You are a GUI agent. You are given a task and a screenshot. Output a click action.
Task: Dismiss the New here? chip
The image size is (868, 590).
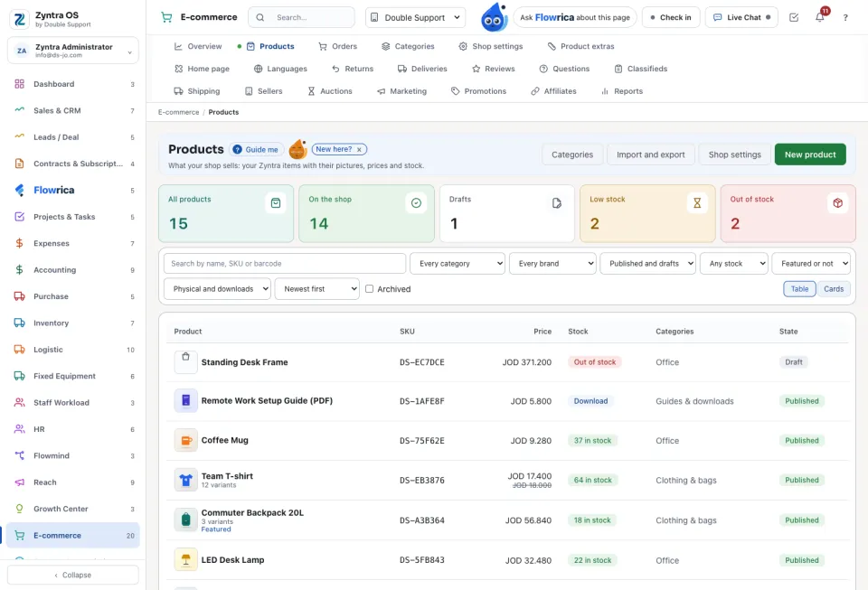pyautogui.click(x=359, y=149)
